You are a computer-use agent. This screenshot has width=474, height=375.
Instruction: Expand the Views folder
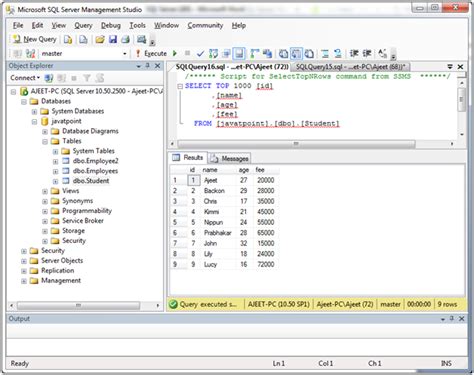coord(45,191)
